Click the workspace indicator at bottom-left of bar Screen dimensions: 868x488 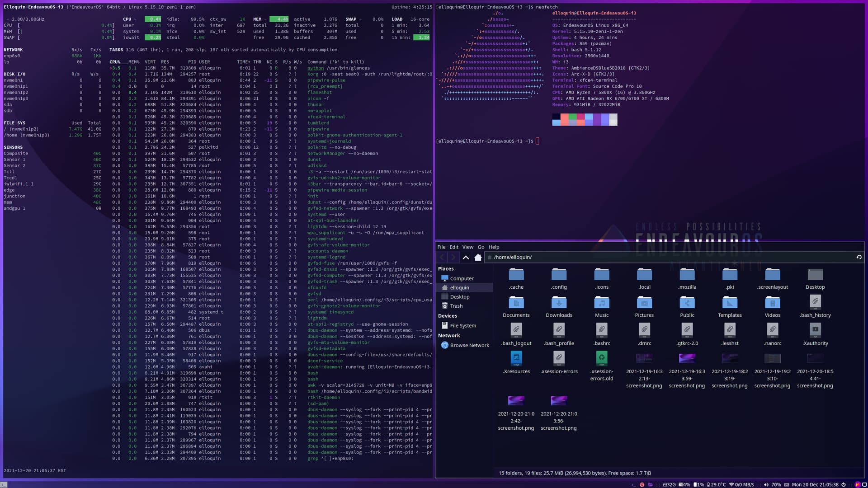coord(4,484)
